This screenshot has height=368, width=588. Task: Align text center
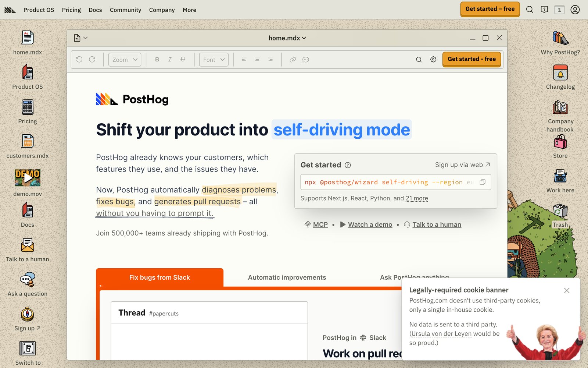pos(257,59)
